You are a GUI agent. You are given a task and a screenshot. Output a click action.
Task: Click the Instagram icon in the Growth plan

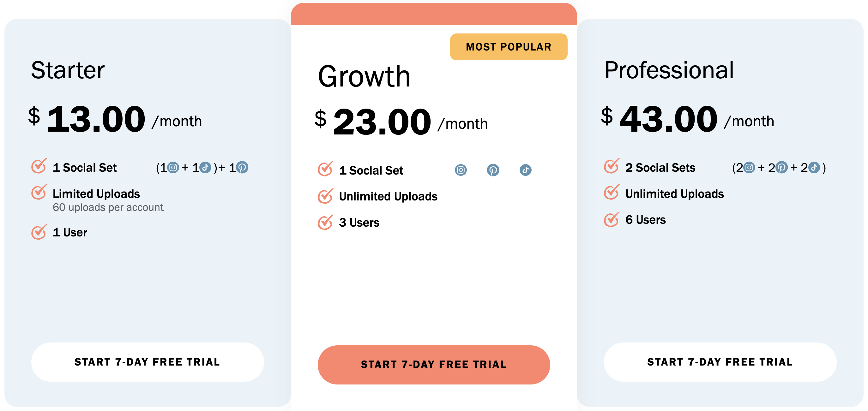[x=461, y=170]
